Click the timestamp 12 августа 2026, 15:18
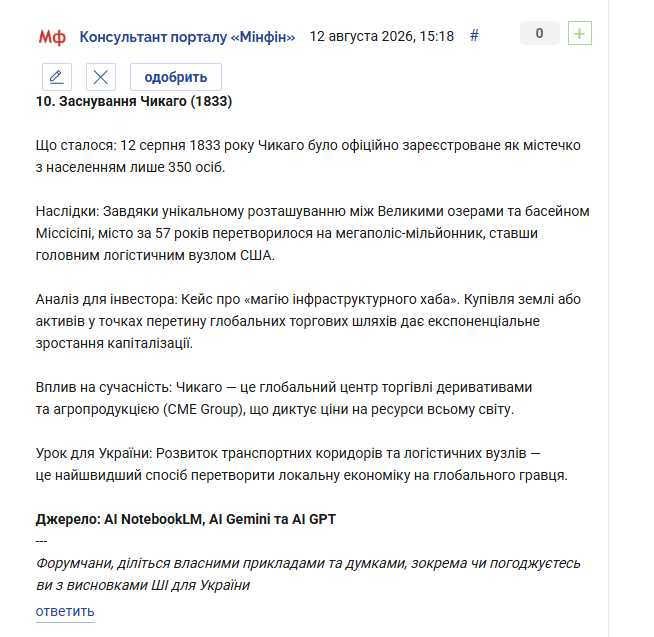The height and width of the screenshot is (637, 654). [382, 36]
